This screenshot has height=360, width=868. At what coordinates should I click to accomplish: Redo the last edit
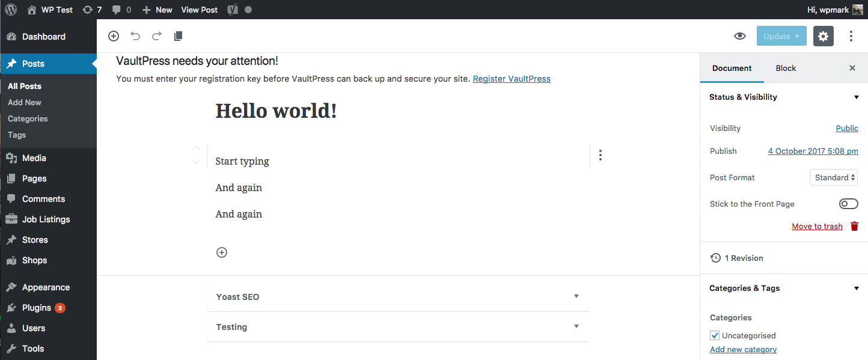(x=157, y=36)
